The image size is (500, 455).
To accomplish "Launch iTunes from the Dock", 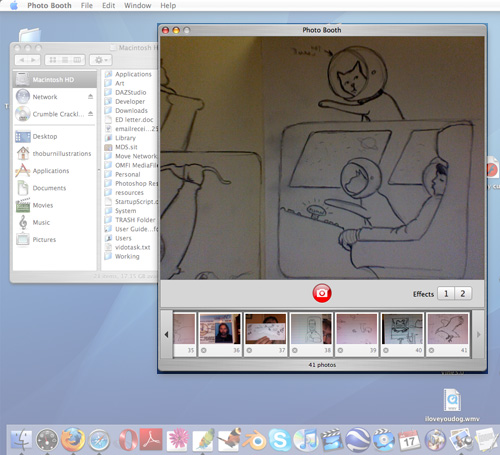I will point(305,440).
